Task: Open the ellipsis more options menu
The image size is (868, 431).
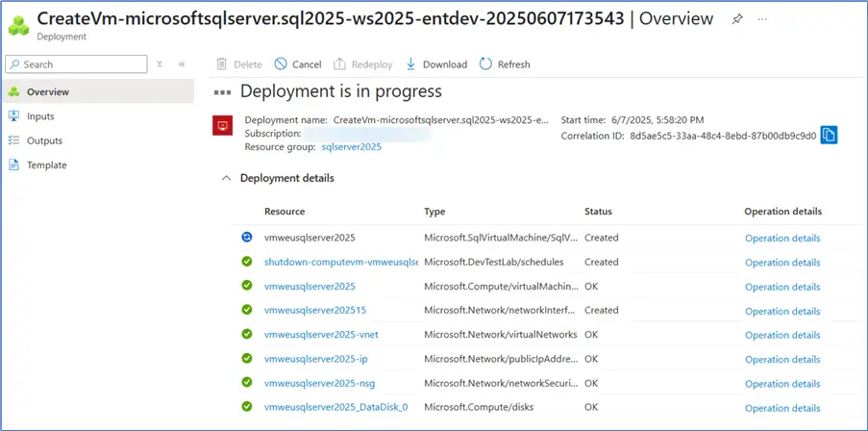Action: (x=762, y=19)
